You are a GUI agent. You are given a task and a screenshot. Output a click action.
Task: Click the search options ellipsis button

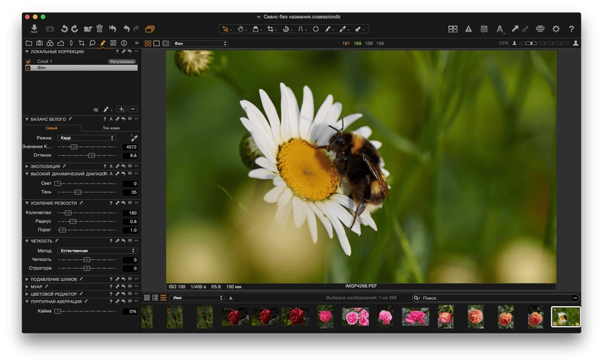coord(575,298)
